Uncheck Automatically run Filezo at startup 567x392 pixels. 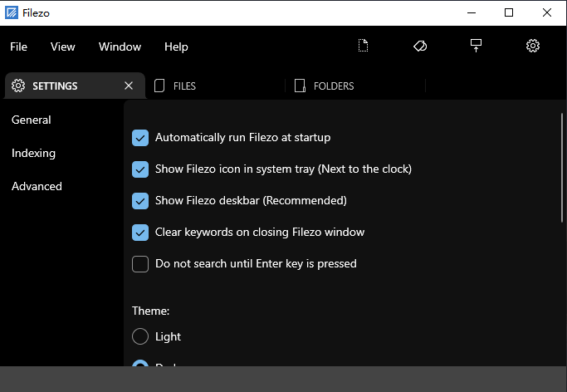click(x=140, y=138)
